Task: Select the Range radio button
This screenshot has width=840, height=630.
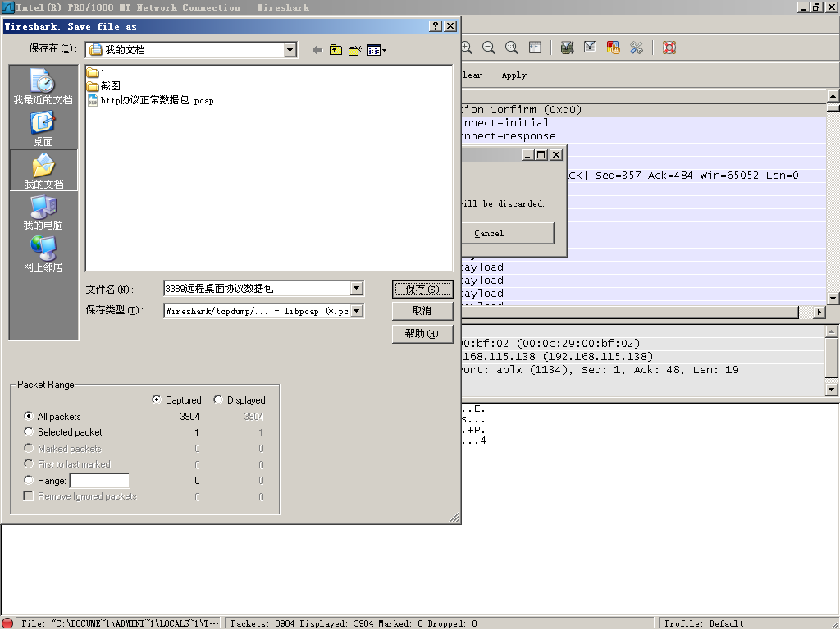Action: (29, 480)
